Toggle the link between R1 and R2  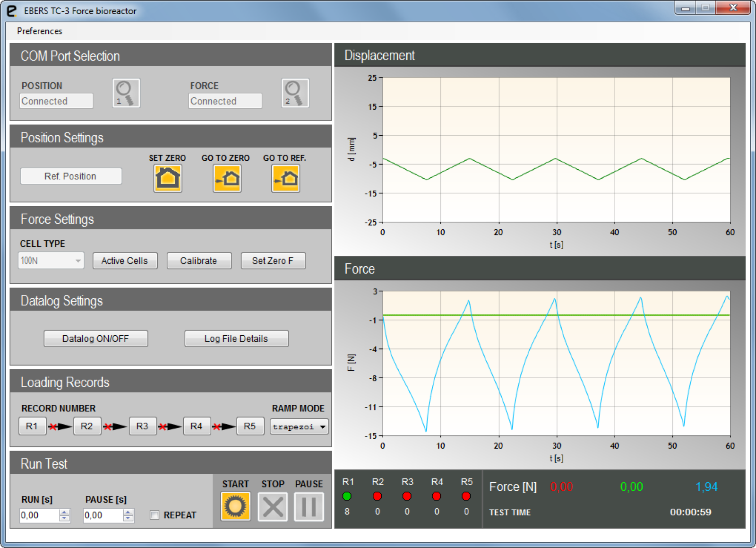pos(60,426)
